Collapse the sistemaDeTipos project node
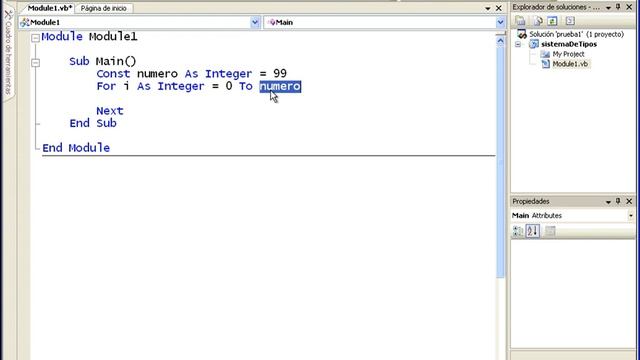Image resolution: width=640 pixels, height=360 pixels. (x=518, y=44)
